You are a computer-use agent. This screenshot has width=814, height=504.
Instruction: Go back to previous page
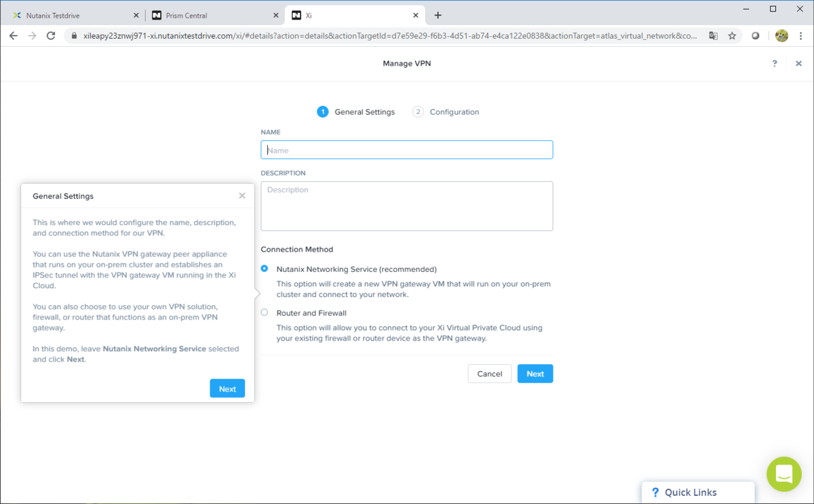[14, 36]
